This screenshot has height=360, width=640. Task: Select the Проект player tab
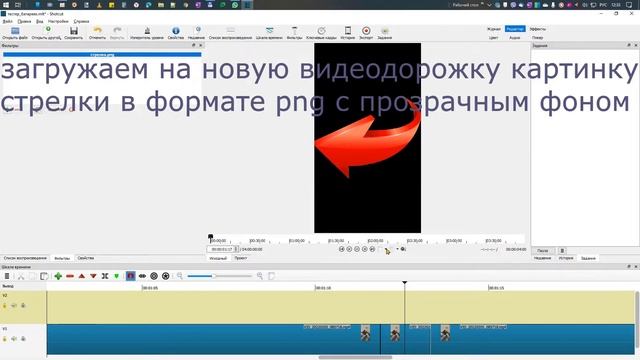point(241,258)
